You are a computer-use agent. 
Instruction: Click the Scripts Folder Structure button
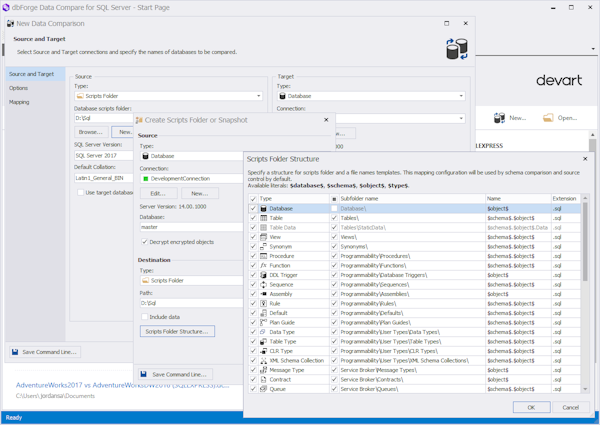pos(177,331)
